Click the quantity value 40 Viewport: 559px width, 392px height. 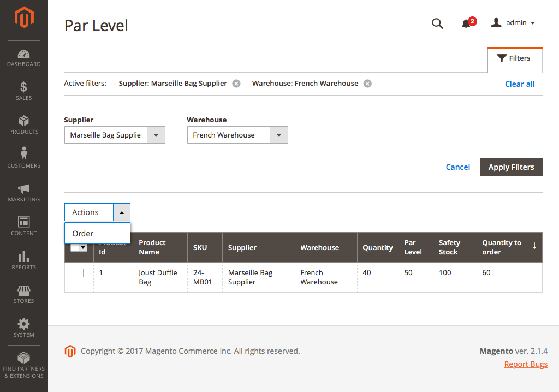(x=367, y=273)
